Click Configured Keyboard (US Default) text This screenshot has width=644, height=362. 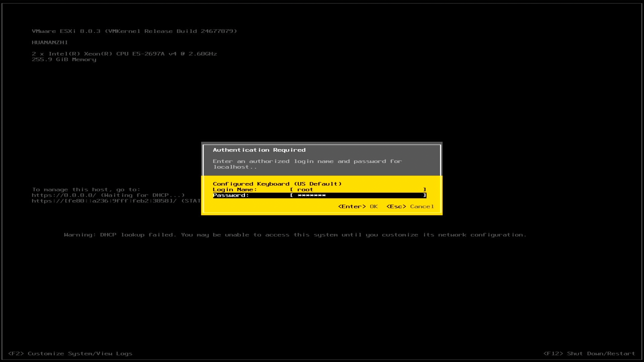(x=277, y=184)
